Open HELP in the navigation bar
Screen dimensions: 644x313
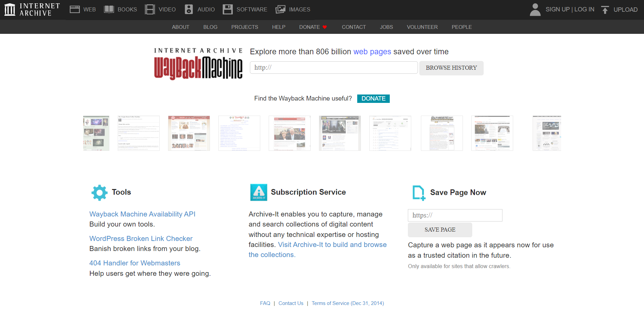coord(279,27)
